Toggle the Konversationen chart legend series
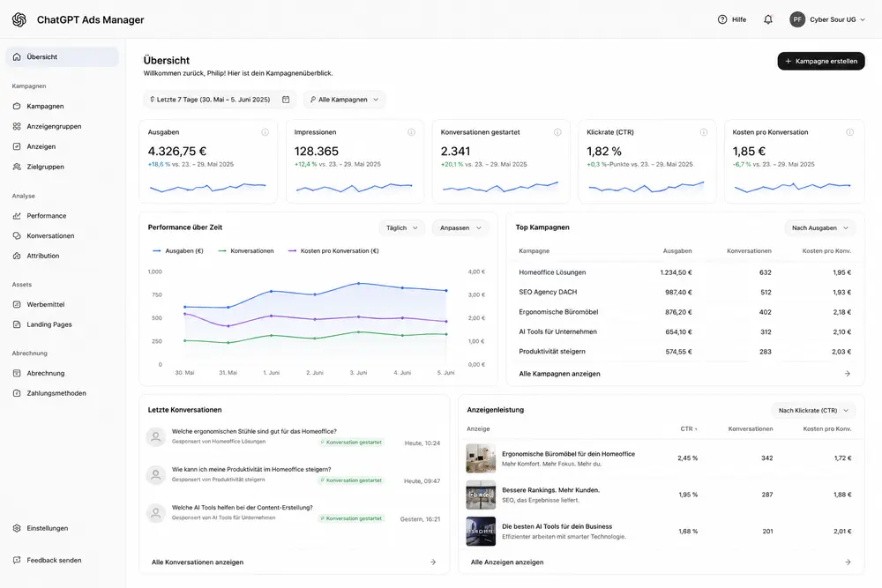This screenshot has height=588, width=882. tap(246, 250)
